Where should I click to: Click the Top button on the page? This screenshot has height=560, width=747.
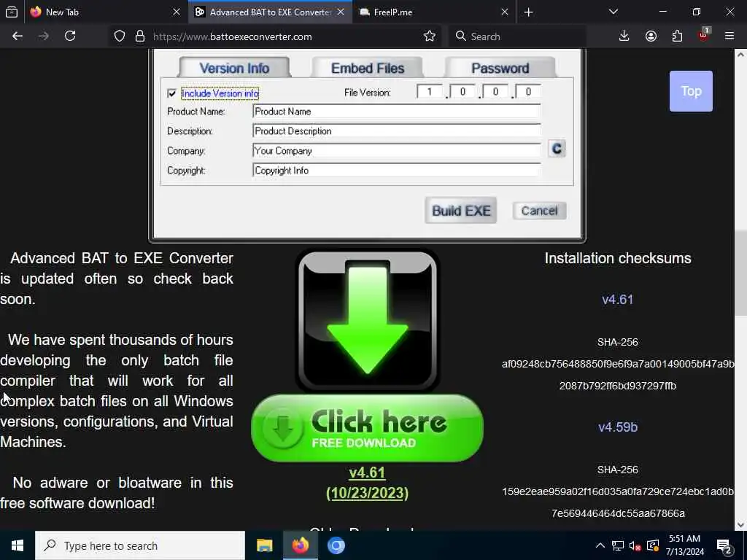pos(691,91)
